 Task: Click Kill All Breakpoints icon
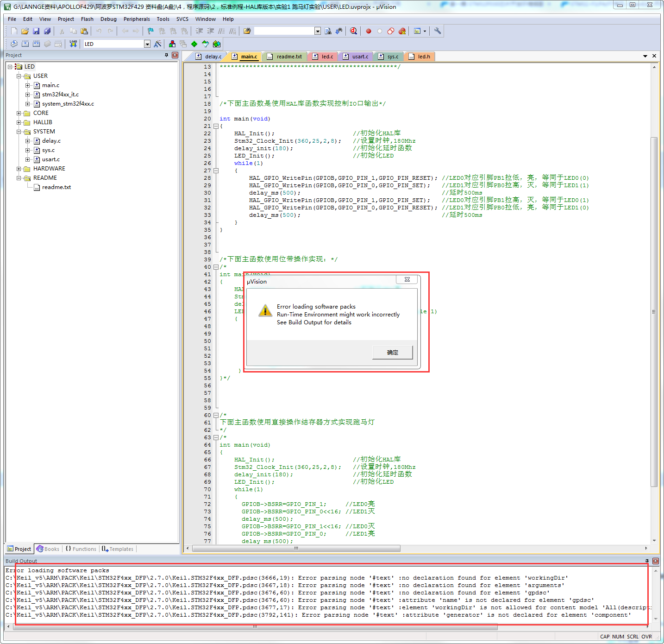[402, 31]
